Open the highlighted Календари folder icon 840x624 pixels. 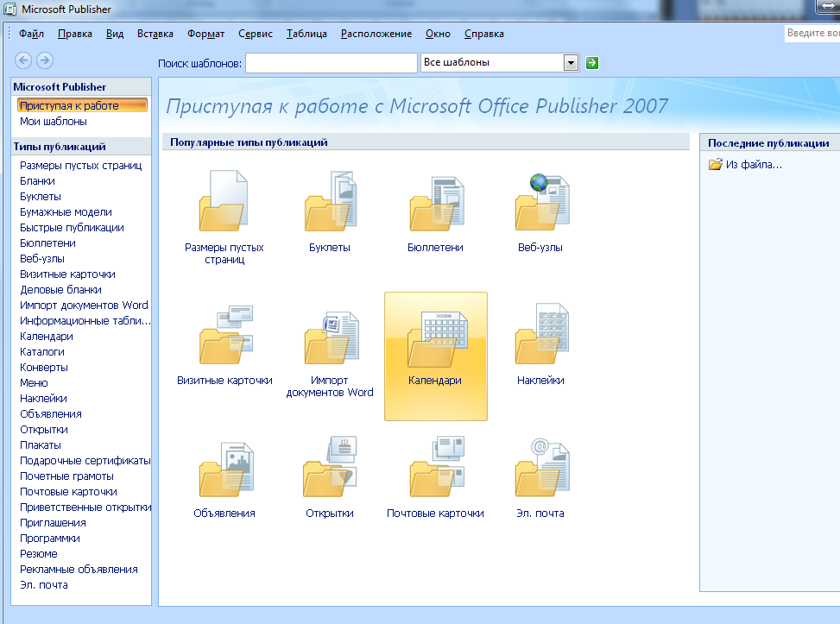click(436, 338)
